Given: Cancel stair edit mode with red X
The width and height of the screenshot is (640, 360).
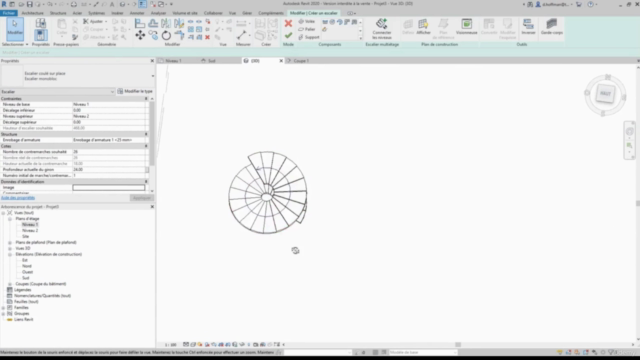Looking at the screenshot, I should (288, 23).
